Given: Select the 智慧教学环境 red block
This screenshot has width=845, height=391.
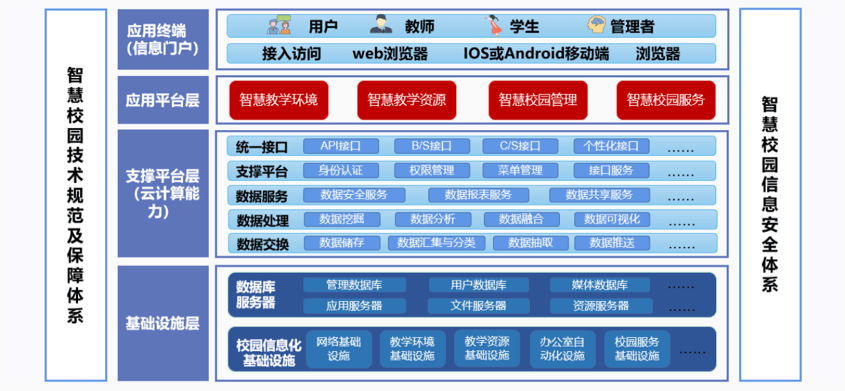Looking at the screenshot, I should click(279, 100).
